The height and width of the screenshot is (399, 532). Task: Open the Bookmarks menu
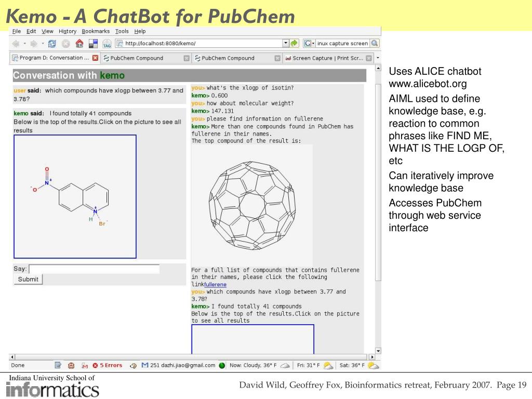pos(96,31)
